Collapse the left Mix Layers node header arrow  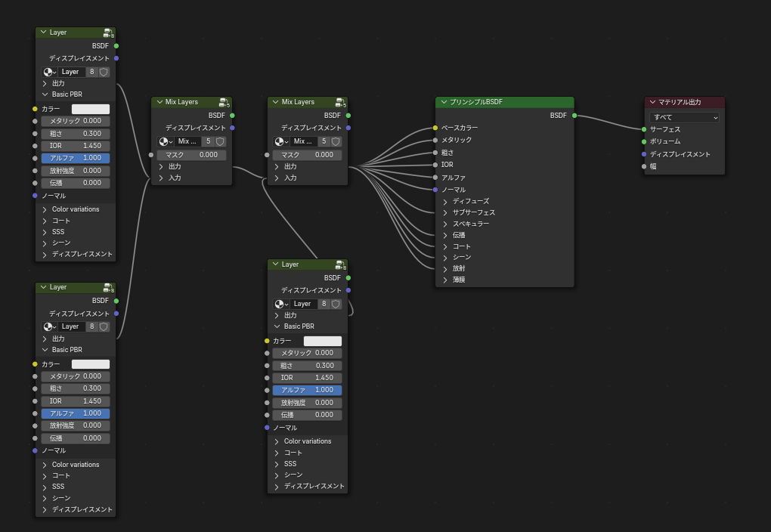coord(159,102)
